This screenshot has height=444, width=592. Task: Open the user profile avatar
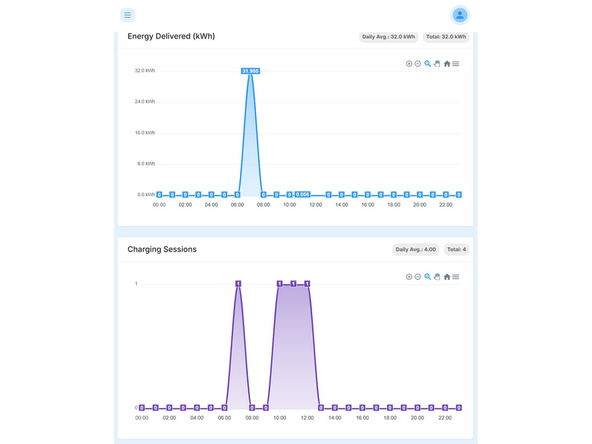pos(460,15)
